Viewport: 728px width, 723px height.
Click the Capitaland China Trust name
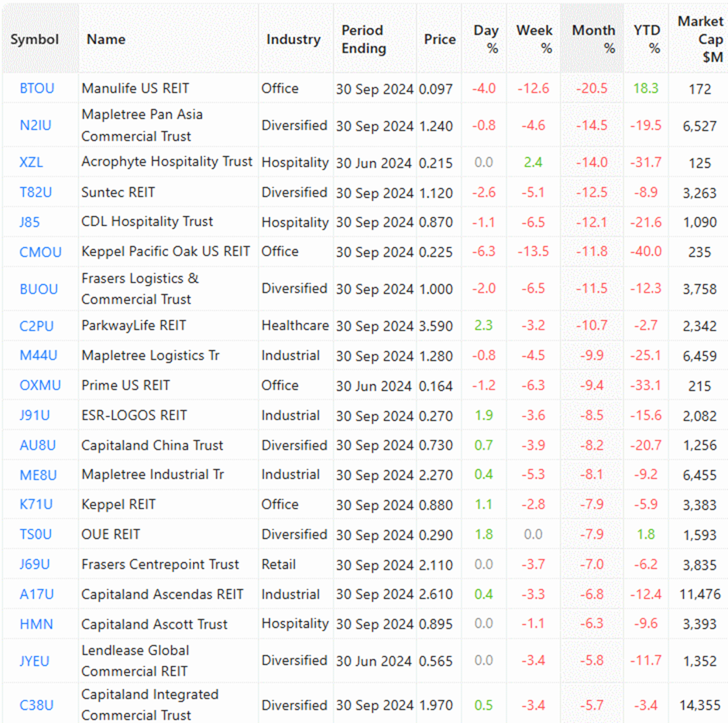153,445
